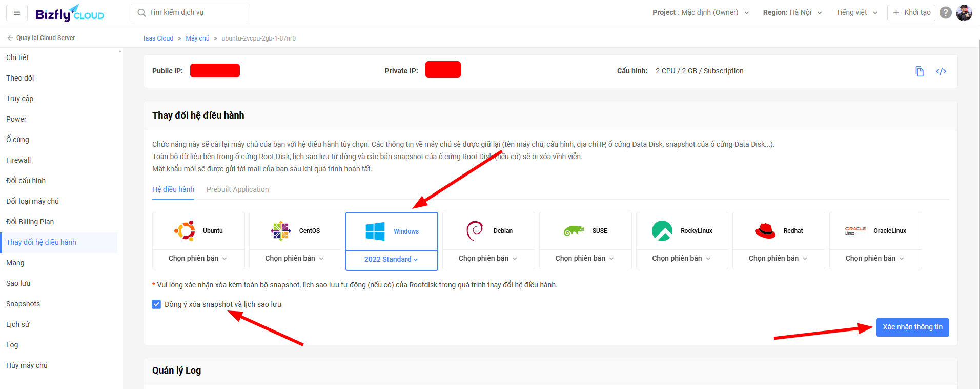The image size is (980, 389).
Task: Open Theo dõi in the sidebar
Action: (59, 78)
